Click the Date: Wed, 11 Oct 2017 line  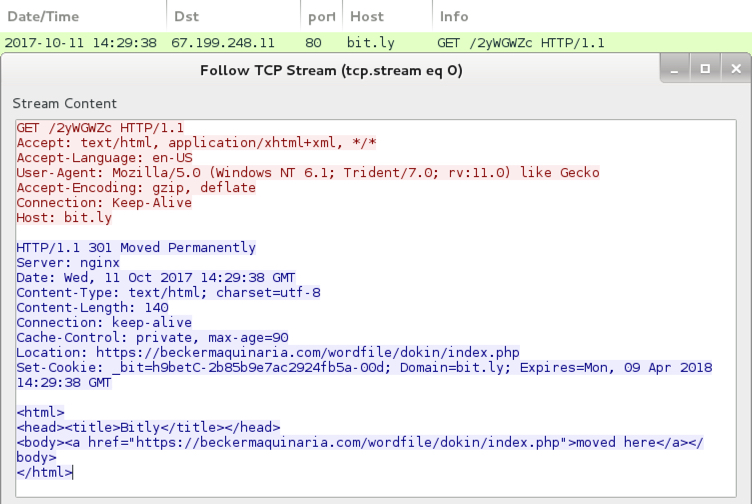point(156,277)
